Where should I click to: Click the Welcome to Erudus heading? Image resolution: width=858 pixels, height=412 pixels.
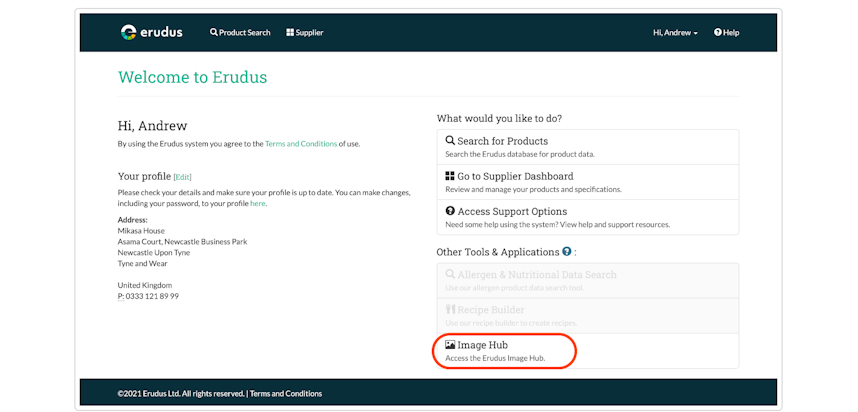[x=193, y=77]
